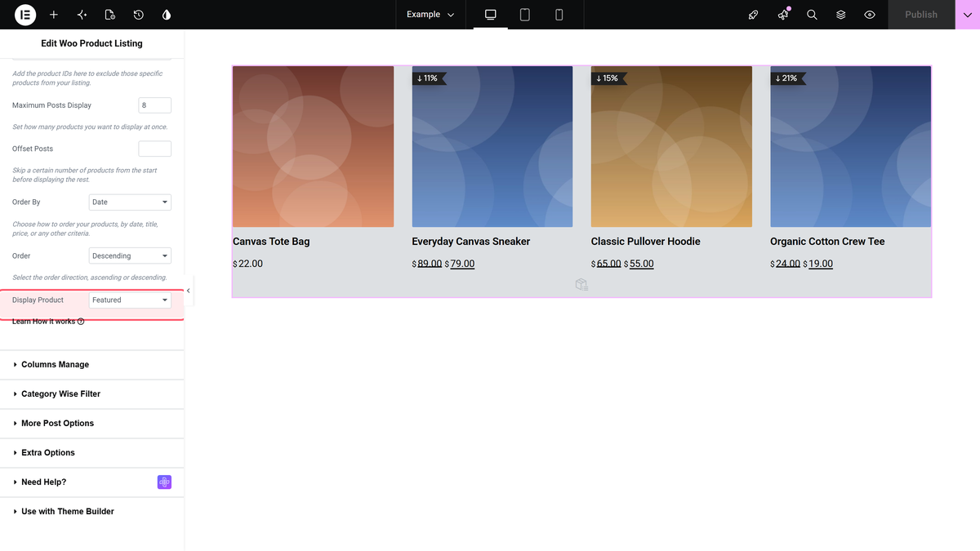
Task: Click the Edit Woo Product Listing heading
Action: coord(91,43)
